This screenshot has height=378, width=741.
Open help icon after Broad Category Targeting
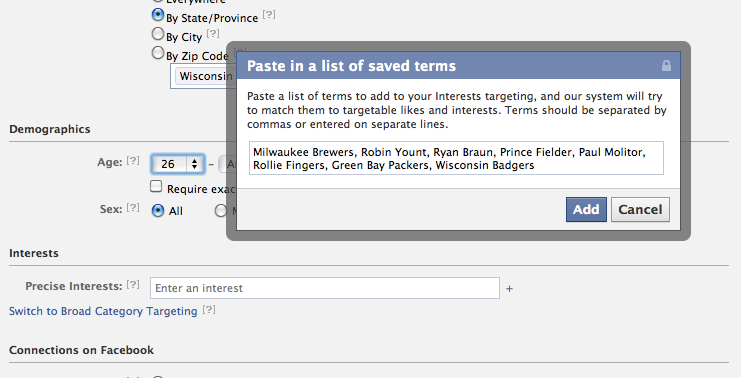(x=209, y=309)
